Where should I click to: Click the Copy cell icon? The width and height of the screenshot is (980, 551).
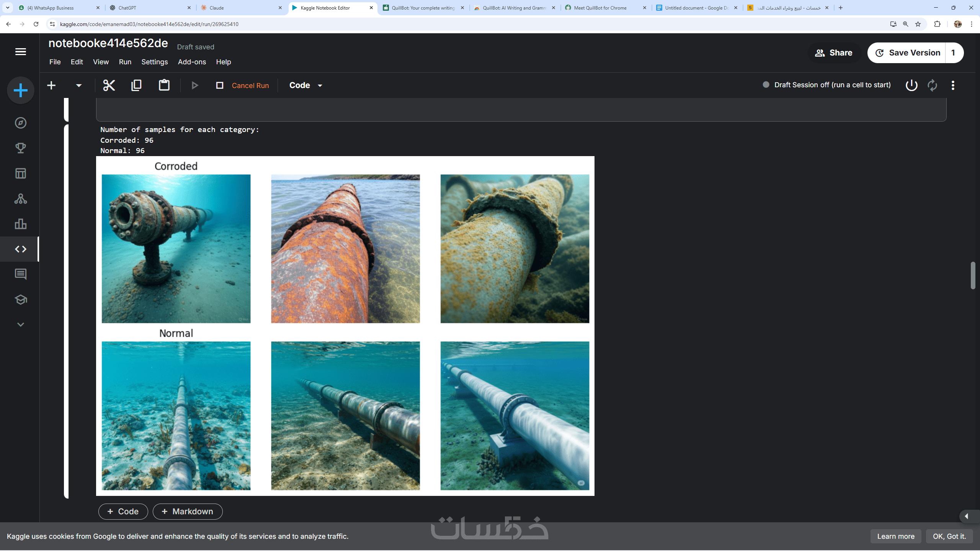click(136, 85)
